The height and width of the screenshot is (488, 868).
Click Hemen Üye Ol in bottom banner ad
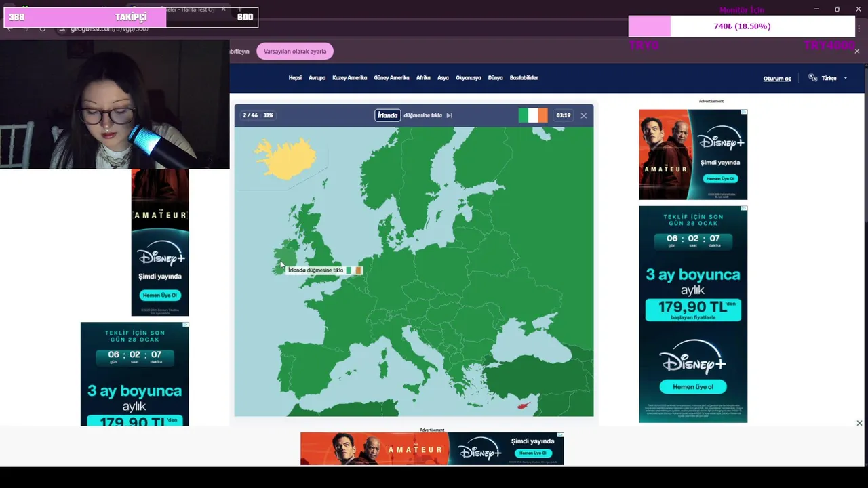pyautogui.click(x=533, y=453)
